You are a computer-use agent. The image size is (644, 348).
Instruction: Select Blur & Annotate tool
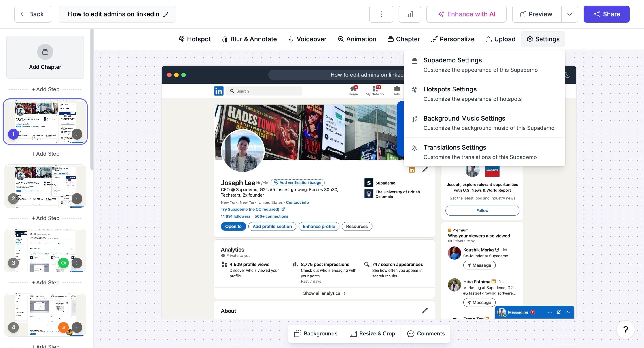250,39
